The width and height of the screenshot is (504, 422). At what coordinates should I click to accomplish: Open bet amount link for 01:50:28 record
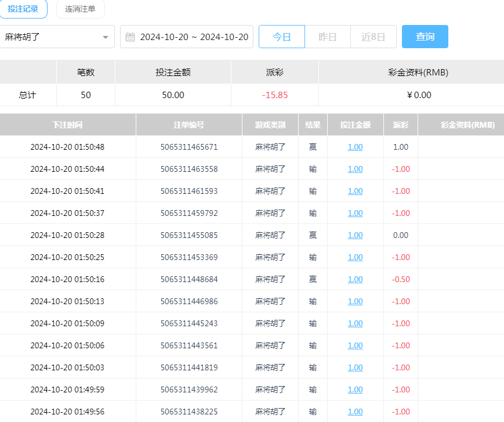pos(355,235)
